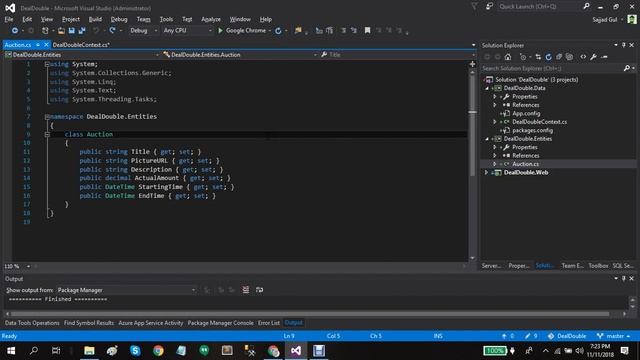This screenshot has width=640, height=360.
Task: Close the Auction.cs tab
Action: (46, 45)
